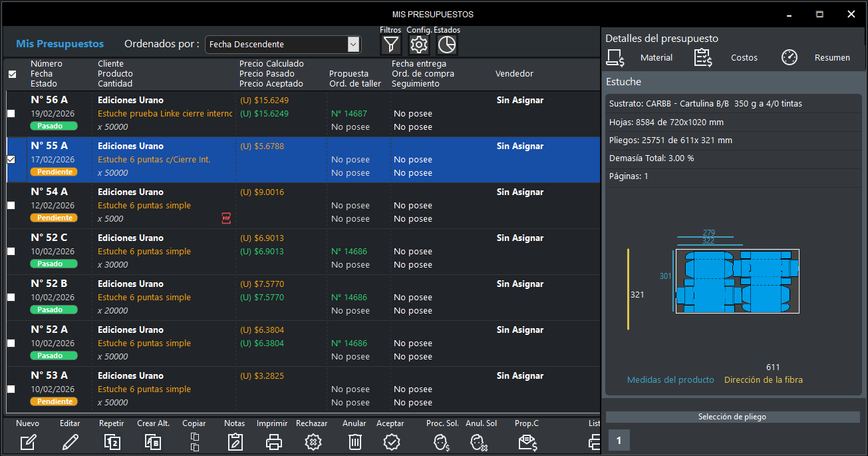Switch to the Material tab
This screenshot has height=456, width=868.
click(x=656, y=58)
